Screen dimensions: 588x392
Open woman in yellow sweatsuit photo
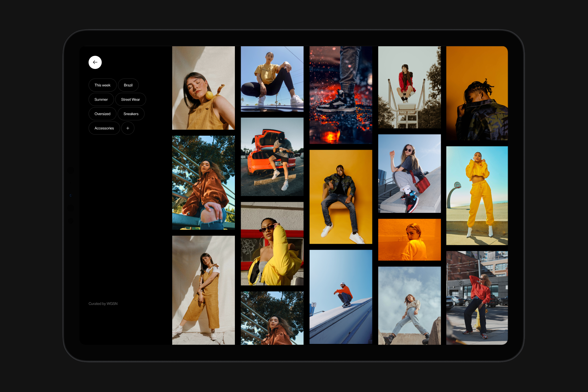pyautogui.click(x=477, y=195)
